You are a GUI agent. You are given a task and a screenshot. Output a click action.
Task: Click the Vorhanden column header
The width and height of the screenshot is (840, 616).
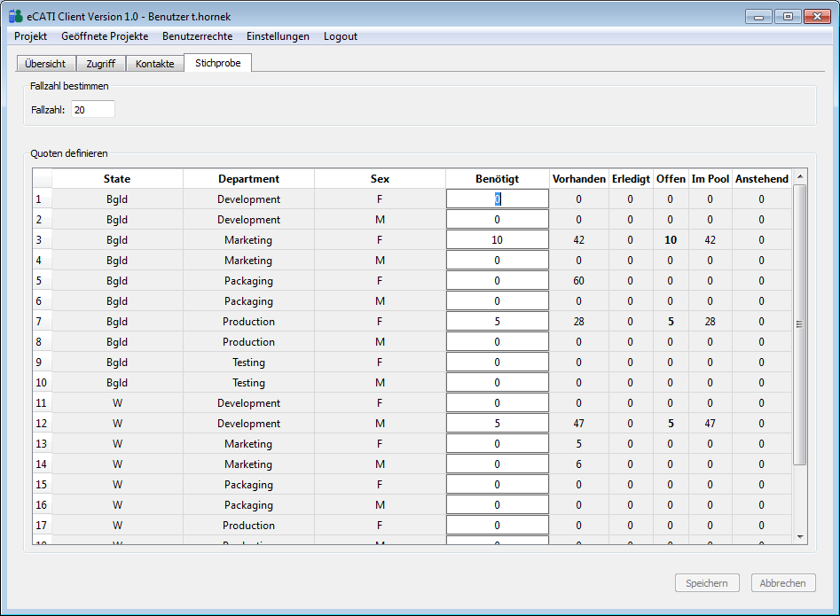click(579, 179)
